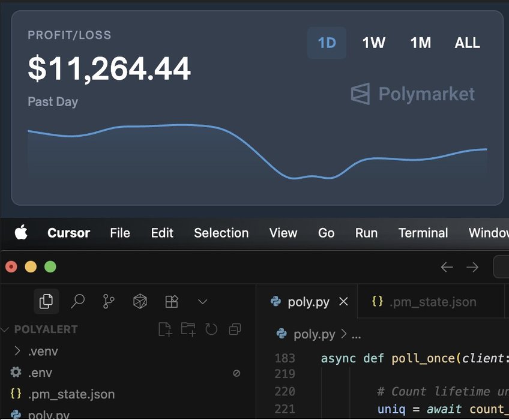Image resolution: width=509 pixels, height=420 pixels.
Task: Open the Apple menu
Action: (21, 233)
